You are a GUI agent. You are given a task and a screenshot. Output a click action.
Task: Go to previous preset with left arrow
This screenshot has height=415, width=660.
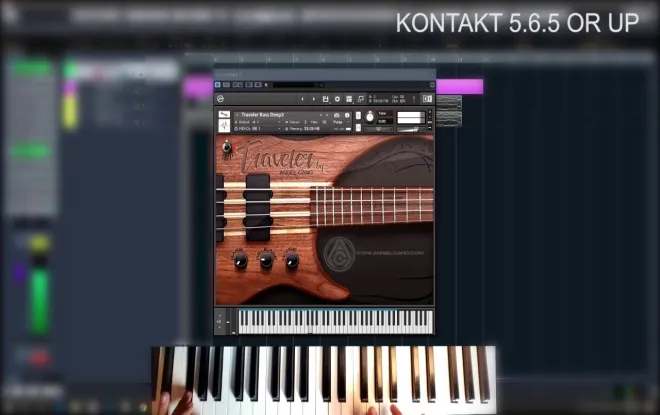302,99
